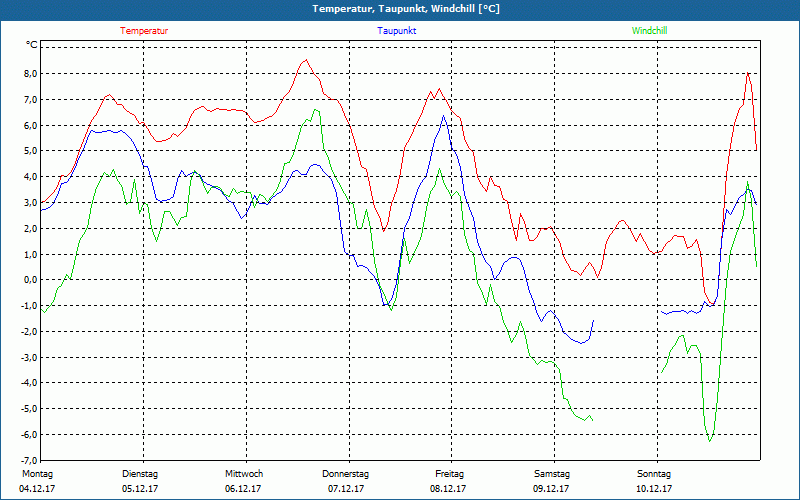Select the -4,0 y-axis value
Image resolution: width=800 pixels, height=500 pixels.
tap(30, 383)
